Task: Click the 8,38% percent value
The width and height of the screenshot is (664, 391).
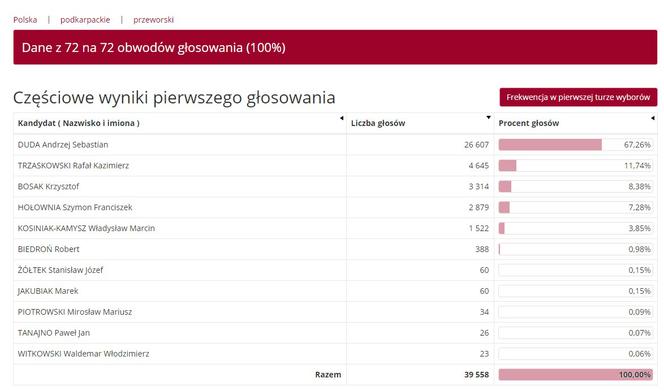Action: coord(639,186)
